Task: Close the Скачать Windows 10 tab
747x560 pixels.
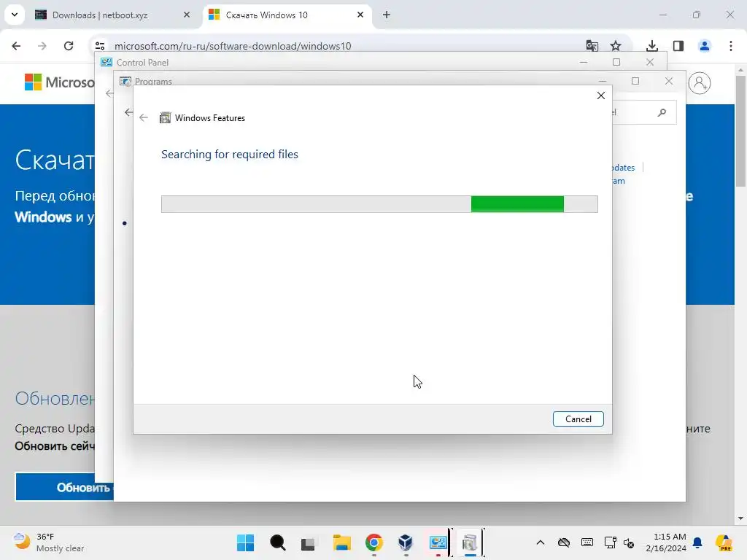Action: click(360, 15)
